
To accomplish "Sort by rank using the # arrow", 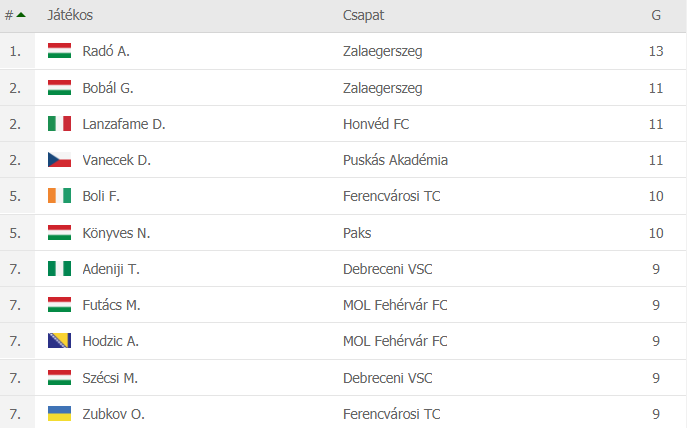I will coord(15,15).
